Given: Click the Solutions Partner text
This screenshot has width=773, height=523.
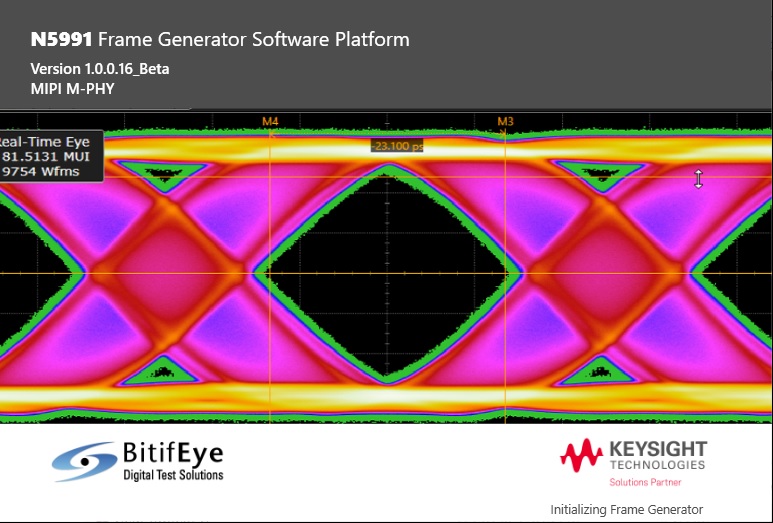Looking at the screenshot, I should point(645,482).
